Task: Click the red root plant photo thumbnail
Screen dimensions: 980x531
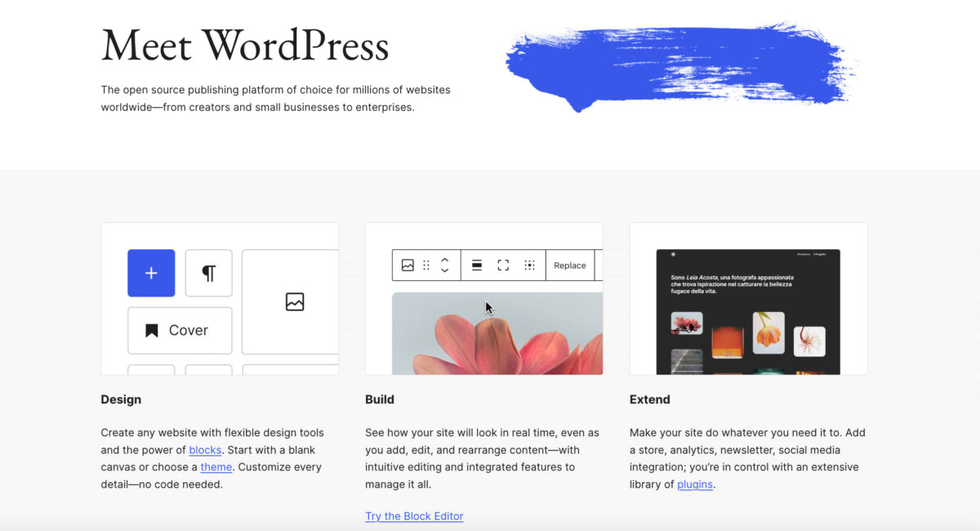Action: pos(809,341)
